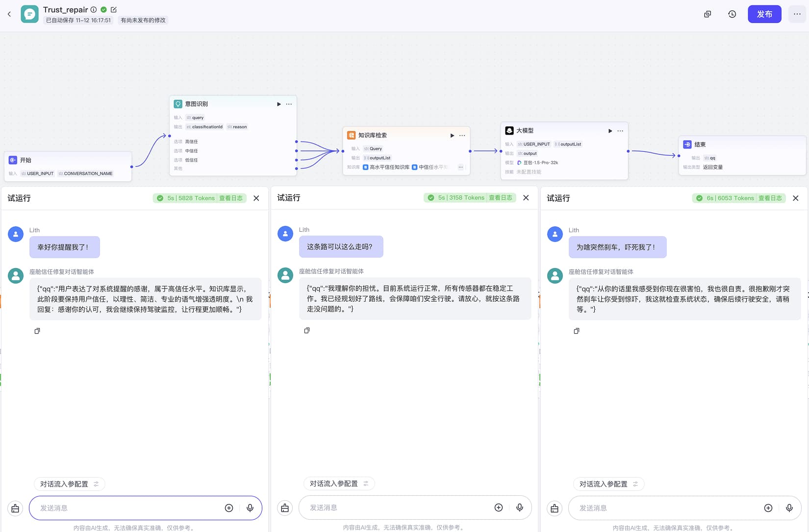Copy the reply about 突然刹车

pyautogui.click(x=577, y=331)
